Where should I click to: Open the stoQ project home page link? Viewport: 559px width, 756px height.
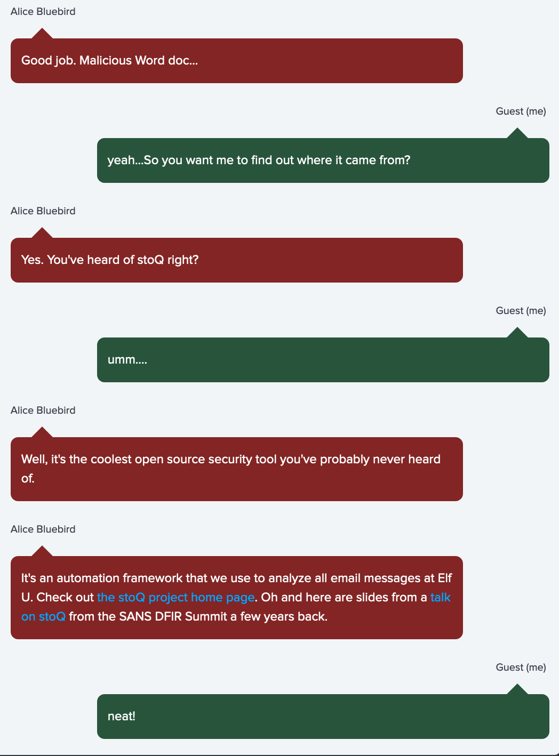pyautogui.click(x=175, y=597)
